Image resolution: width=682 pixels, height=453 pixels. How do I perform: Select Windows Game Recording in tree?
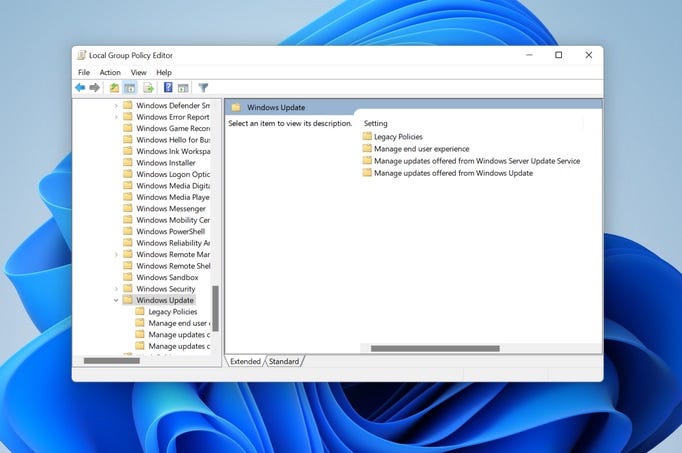[173, 128]
